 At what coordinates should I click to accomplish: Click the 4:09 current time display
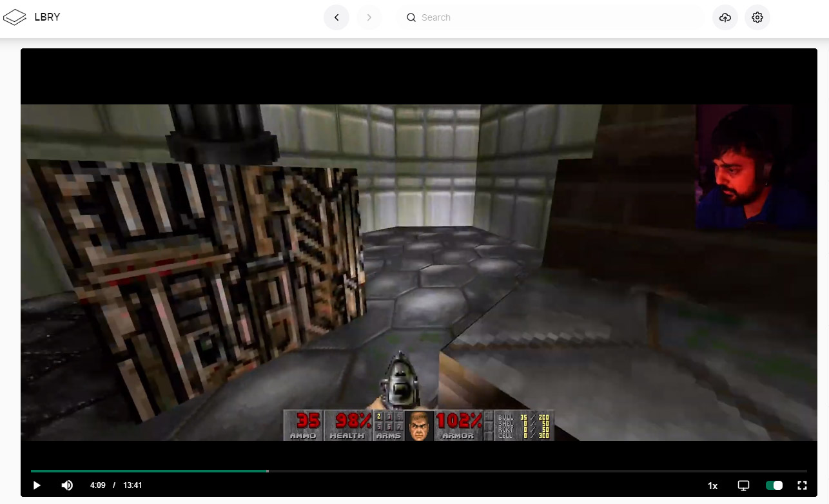coord(97,485)
